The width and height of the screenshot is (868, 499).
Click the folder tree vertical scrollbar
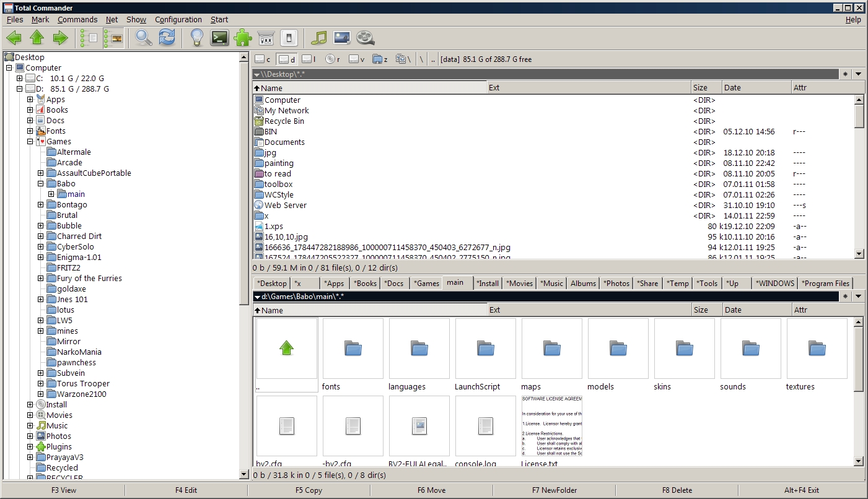pyautogui.click(x=244, y=266)
